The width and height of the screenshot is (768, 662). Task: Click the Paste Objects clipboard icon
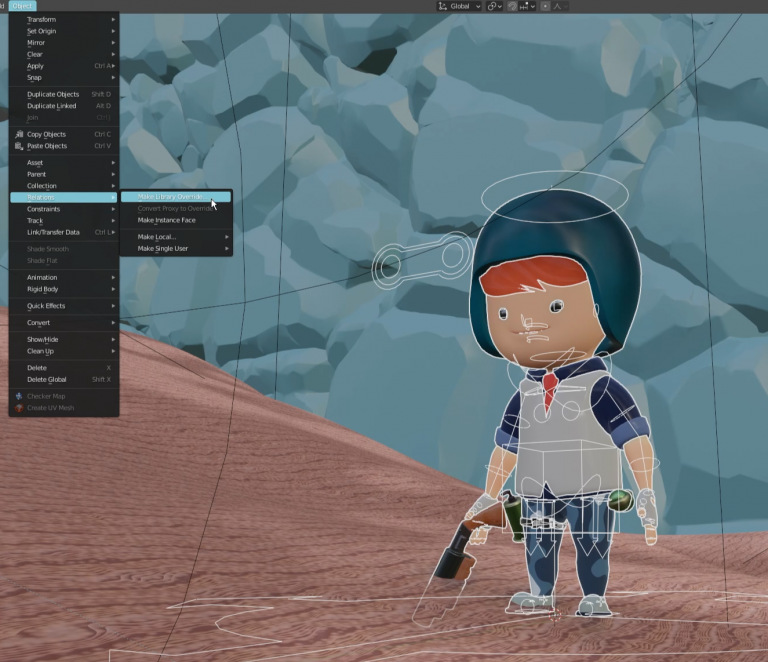[19, 146]
